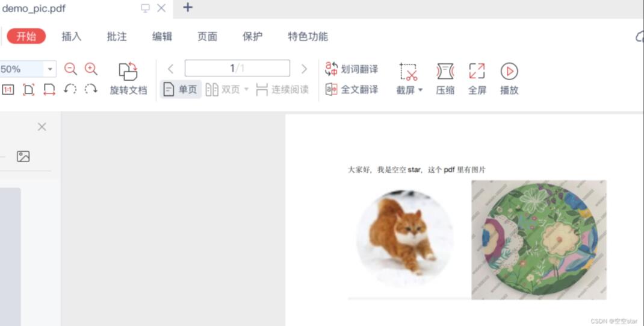Rotate the page clockwise
Viewport: 644px width, 326px height.
[x=91, y=89]
